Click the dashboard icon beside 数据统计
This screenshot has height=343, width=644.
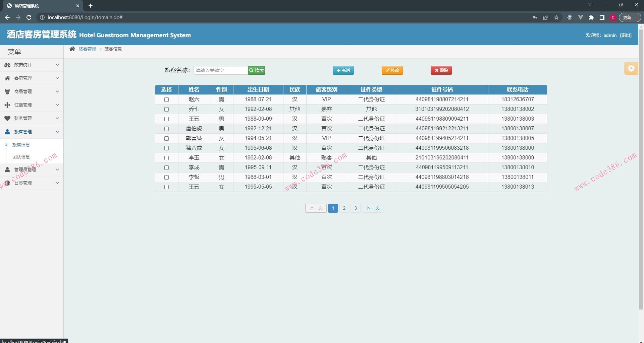pyautogui.click(x=7, y=65)
